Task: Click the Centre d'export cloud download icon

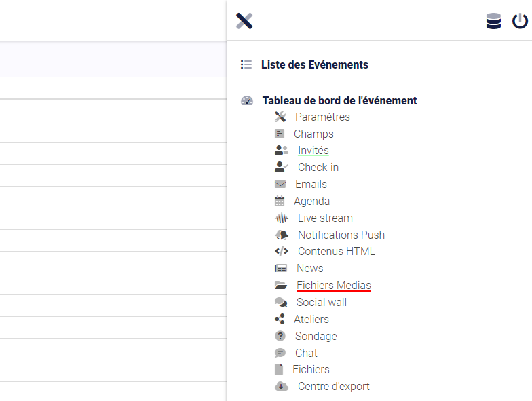Action: 282,387
